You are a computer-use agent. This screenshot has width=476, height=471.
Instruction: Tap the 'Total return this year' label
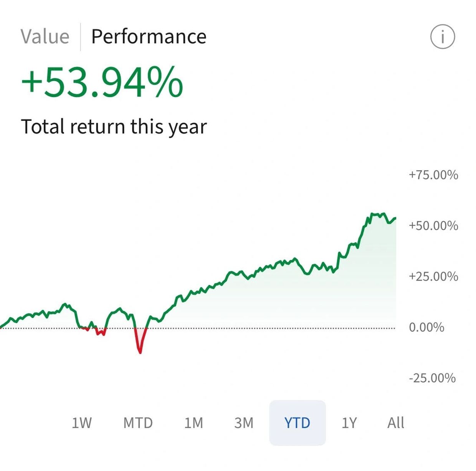click(114, 127)
